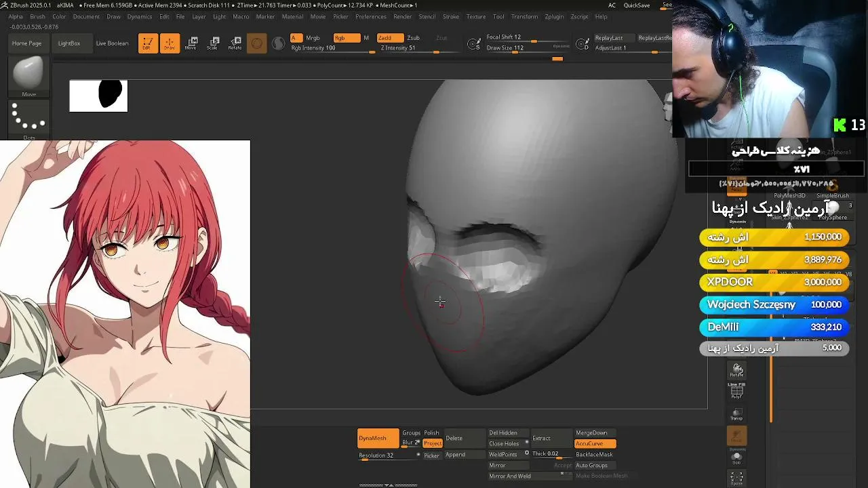Screen dimensions: 868x488
Task: Open the Home Page
Action: tap(26, 43)
